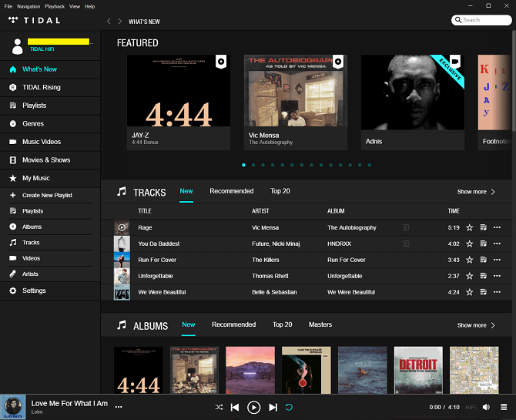
Task: Favorite We Were Beautiful with star
Action: 469,292
